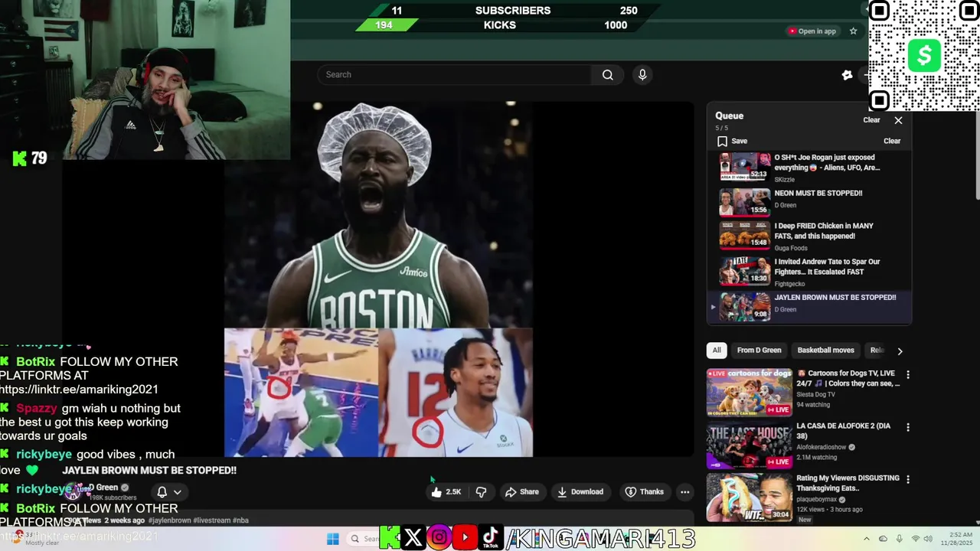The image size is (980, 551).
Task: Click Siesta Dog TV channel name
Action: tap(815, 394)
